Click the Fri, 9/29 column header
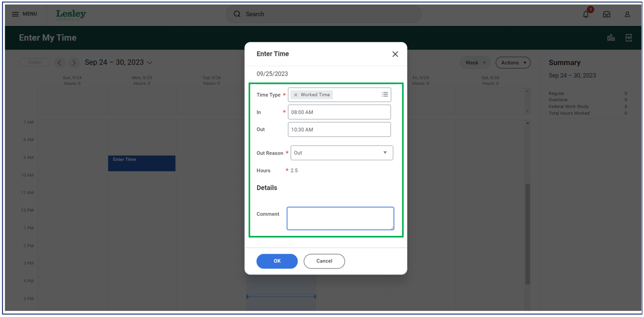The image size is (644, 317). pyautogui.click(x=421, y=81)
